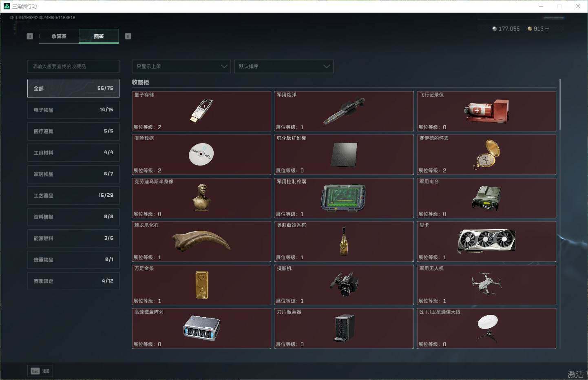
Task: Select the 赛季限定 category filter
Action: click(x=73, y=281)
